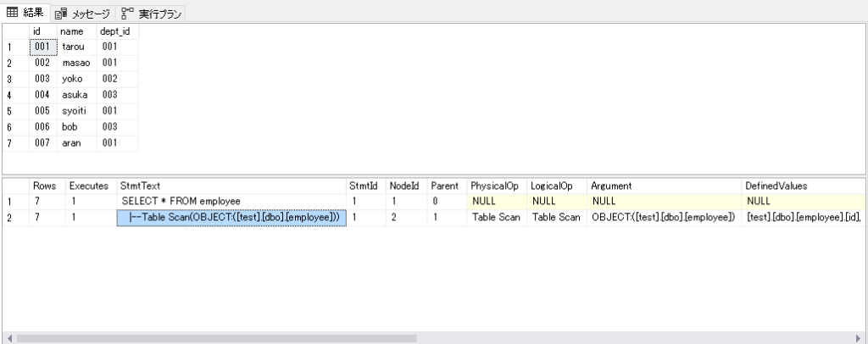
Task: Select the DefinedValues column header
Action: [804, 186]
